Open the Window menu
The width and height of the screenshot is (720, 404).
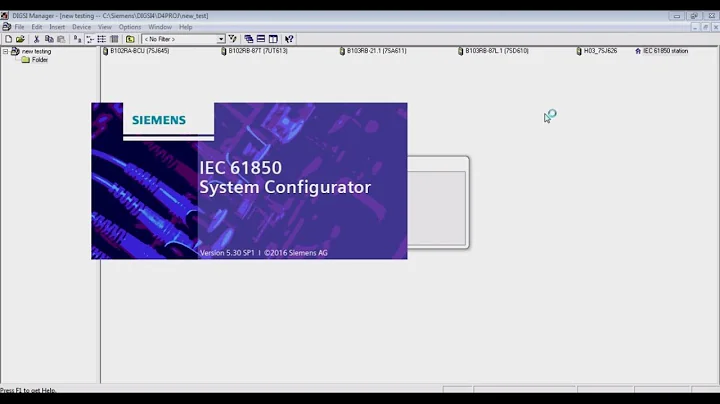coord(160,27)
